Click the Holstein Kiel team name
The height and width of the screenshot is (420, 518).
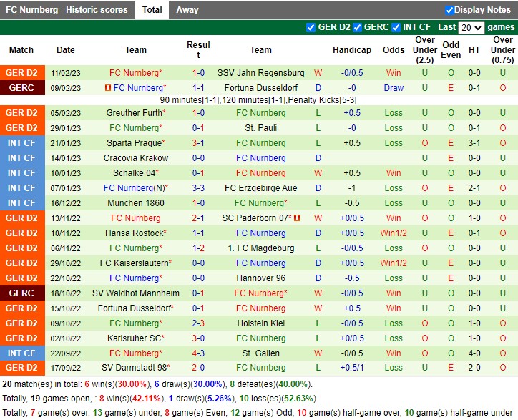[x=260, y=323]
